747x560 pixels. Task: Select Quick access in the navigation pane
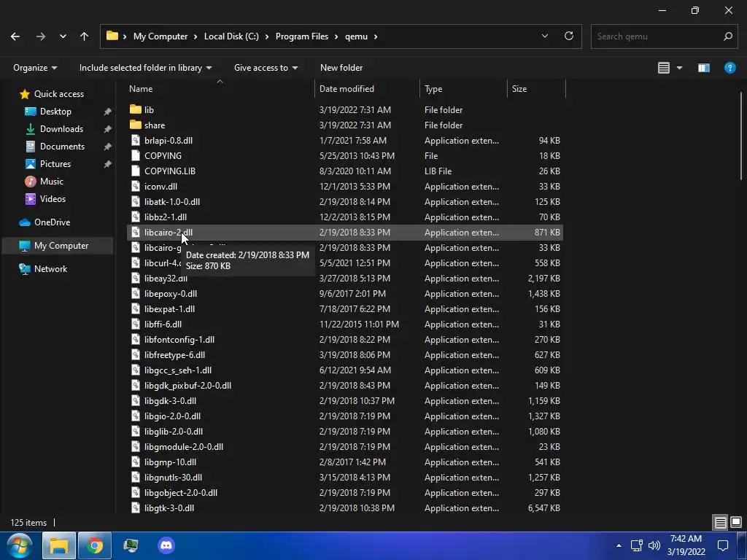coord(58,94)
